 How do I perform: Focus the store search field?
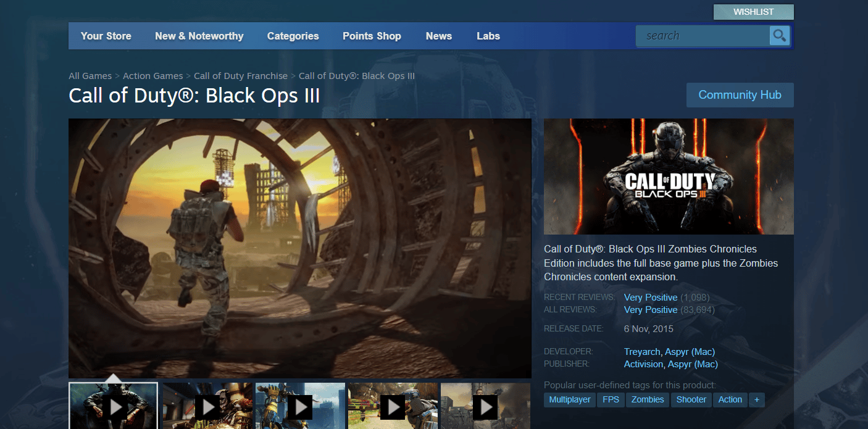click(703, 36)
